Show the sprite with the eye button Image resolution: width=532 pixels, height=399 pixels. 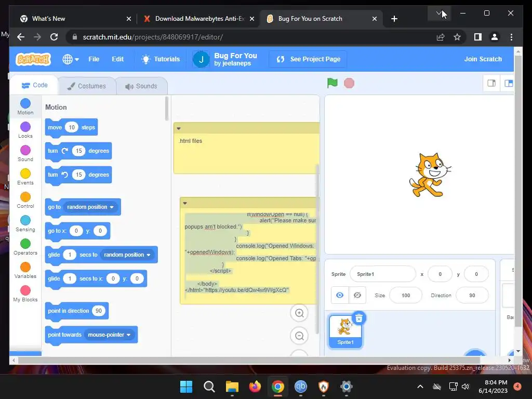(x=340, y=295)
